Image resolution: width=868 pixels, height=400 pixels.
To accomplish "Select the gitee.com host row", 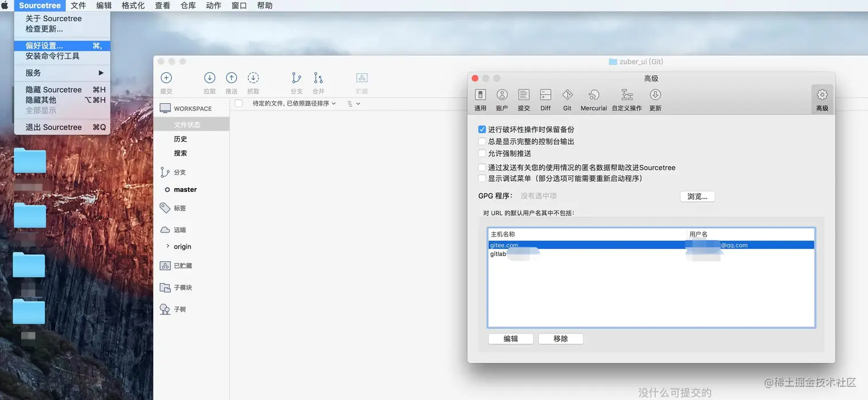I will point(651,245).
